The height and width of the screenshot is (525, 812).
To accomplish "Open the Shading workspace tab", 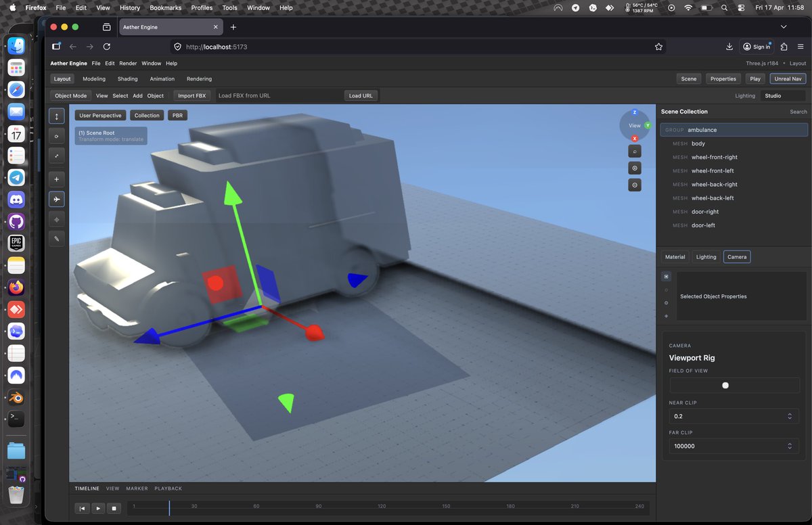I will (128, 78).
